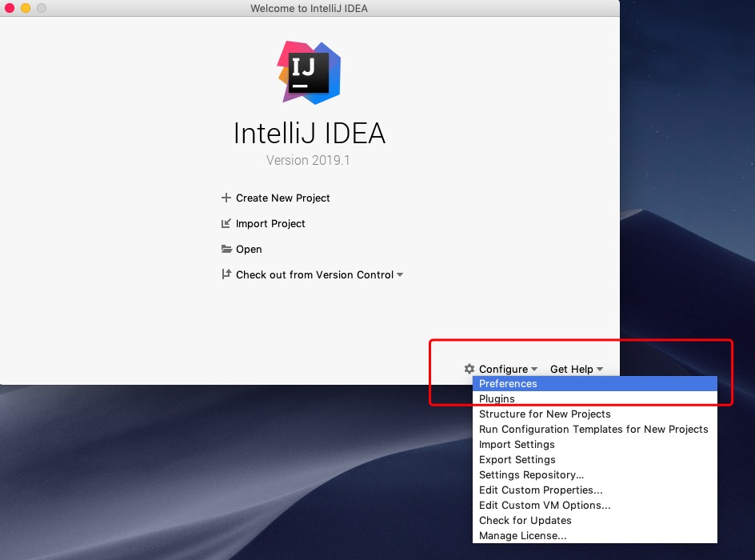This screenshot has width=755, height=560.
Task: Open Settings Repository... option
Action: click(x=531, y=475)
